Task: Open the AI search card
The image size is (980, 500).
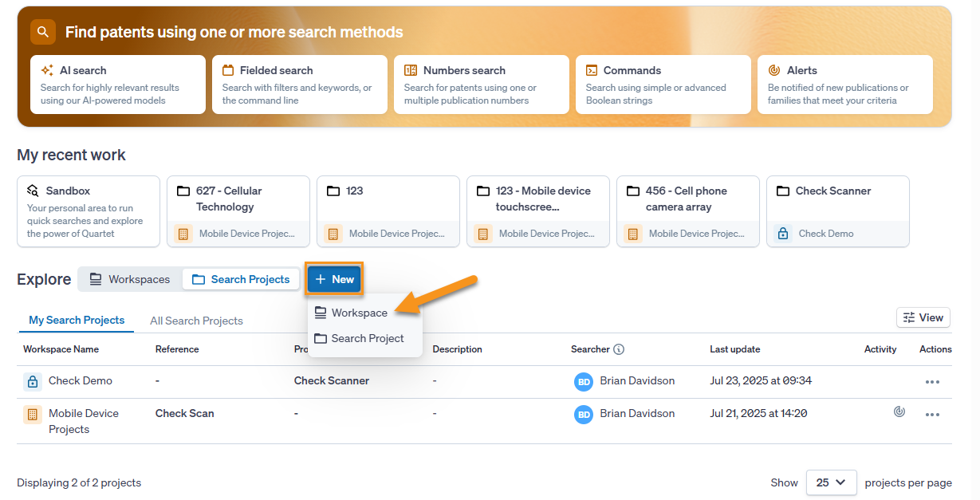Action: tap(118, 85)
